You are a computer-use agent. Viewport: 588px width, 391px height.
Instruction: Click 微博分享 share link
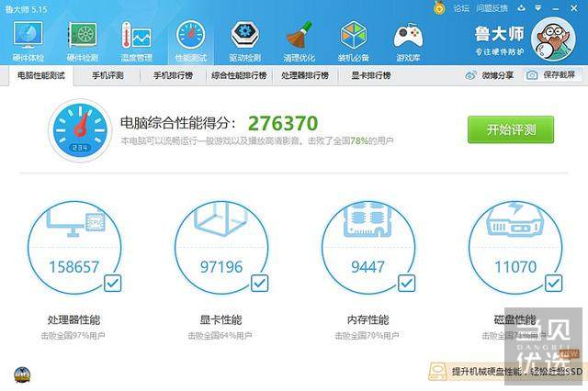tap(498, 75)
